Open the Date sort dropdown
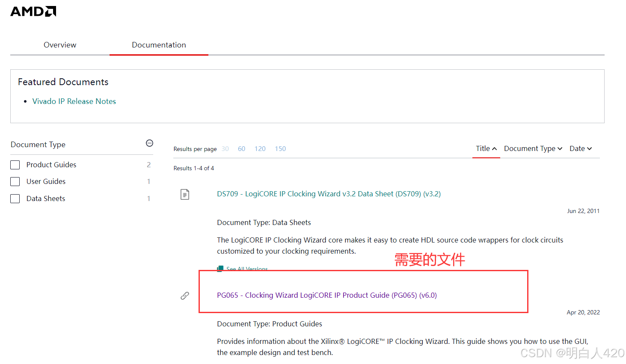Screen dimensions: 626x364 coord(581,148)
